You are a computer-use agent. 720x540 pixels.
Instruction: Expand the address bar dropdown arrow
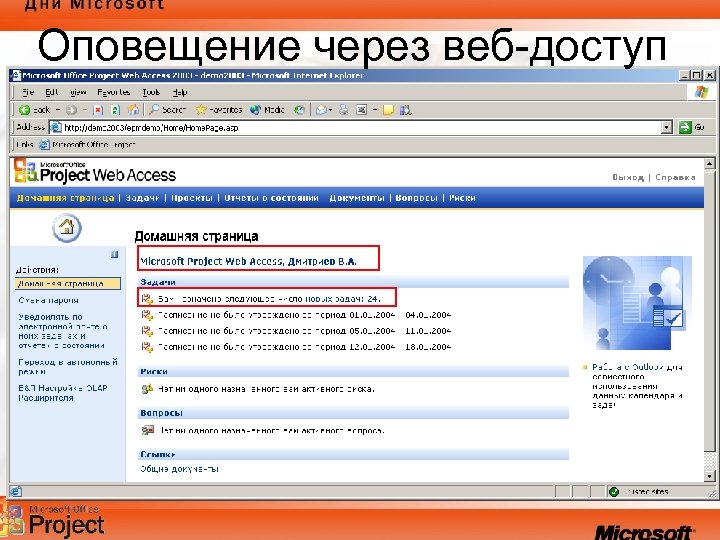[667, 127]
